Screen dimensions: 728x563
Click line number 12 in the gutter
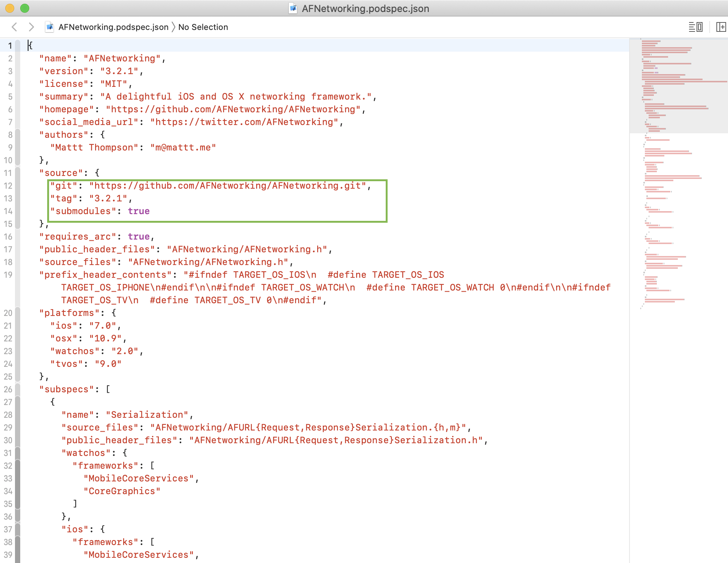coord(8,186)
